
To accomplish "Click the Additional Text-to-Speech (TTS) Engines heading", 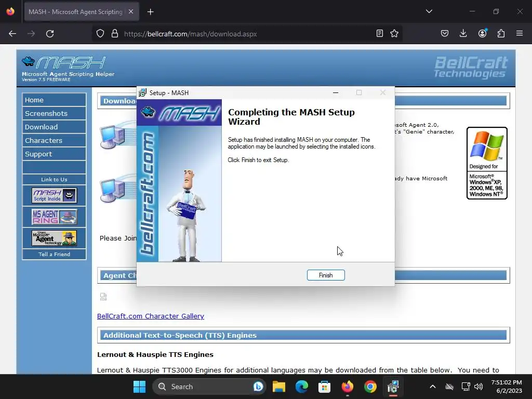I will (x=180, y=335).
